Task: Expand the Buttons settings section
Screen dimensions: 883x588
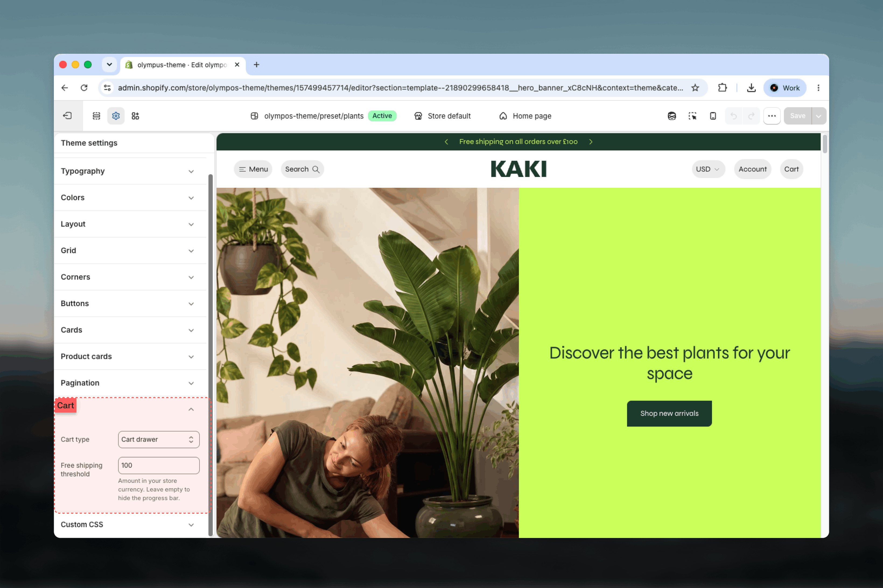Action: click(x=130, y=304)
